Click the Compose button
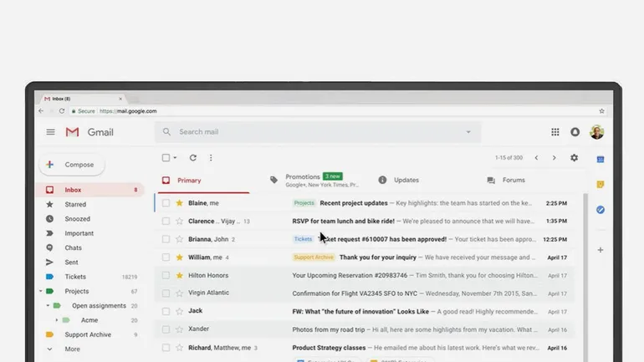This screenshot has height=362, width=644. (71, 165)
